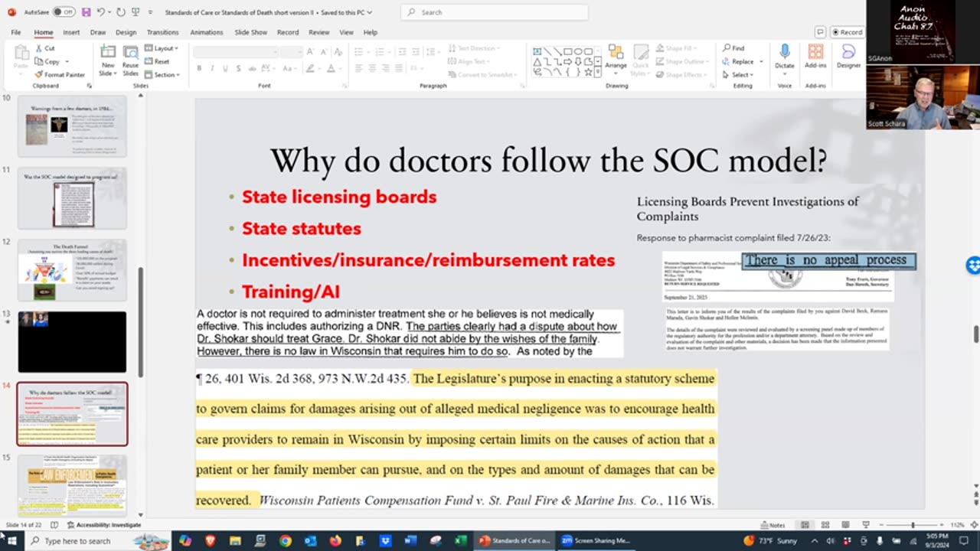This screenshot has height=551, width=980.
Task: Open the Windows Start menu
Action: pyautogui.click(x=11, y=541)
